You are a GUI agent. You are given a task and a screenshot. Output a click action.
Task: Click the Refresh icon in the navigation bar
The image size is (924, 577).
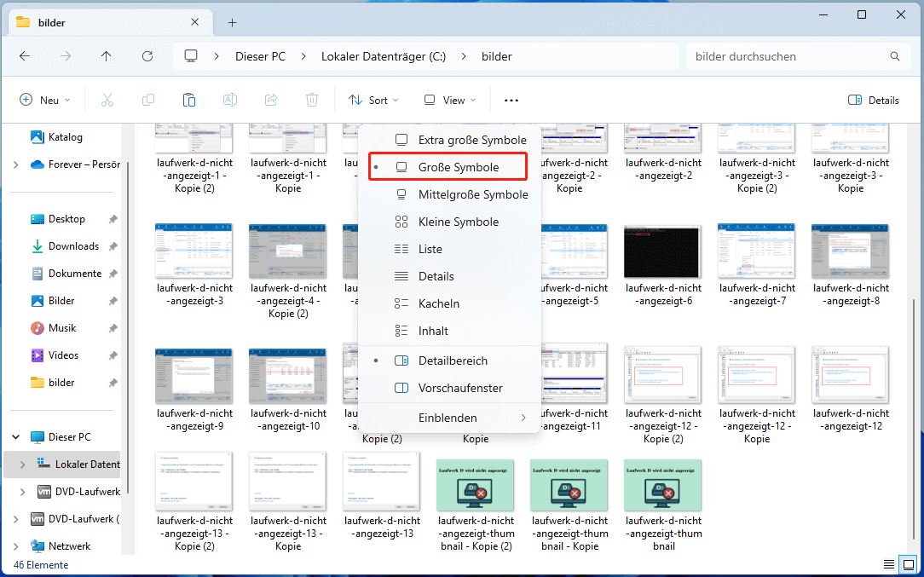tap(147, 55)
